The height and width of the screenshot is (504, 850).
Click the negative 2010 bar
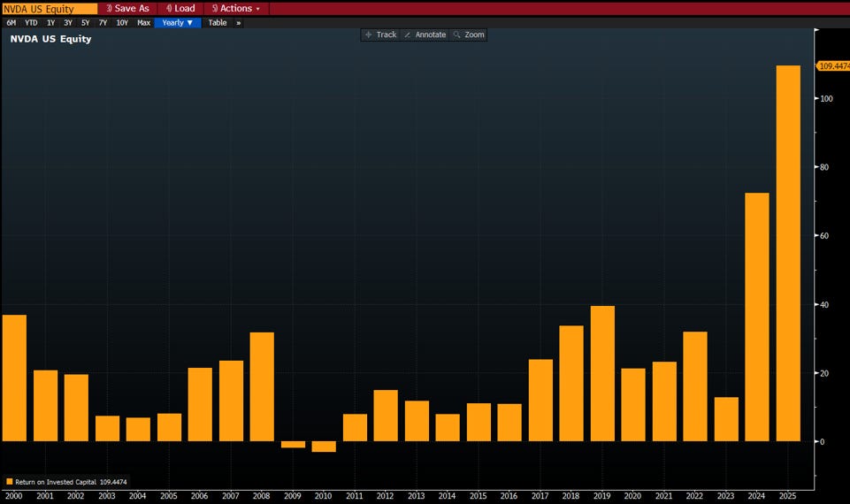tap(324, 447)
